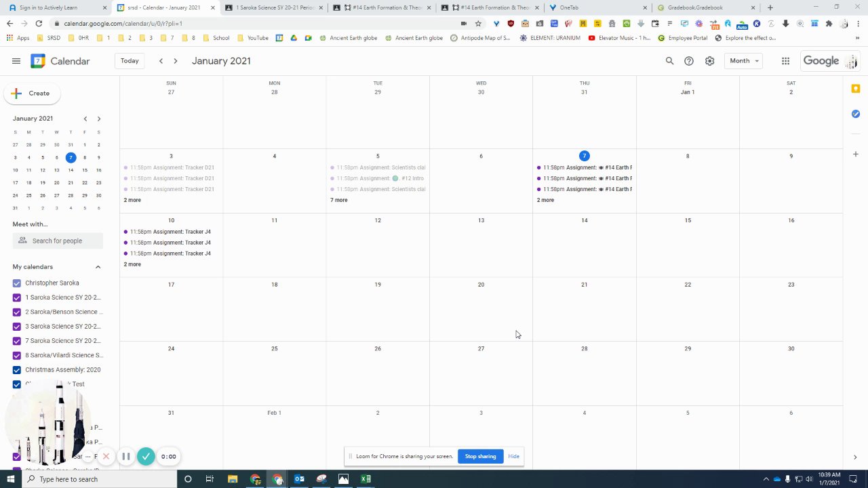Hide the Loom sharing notification
Image resolution: width=868 pixels, height=488 pixels.
click(513, 456)
